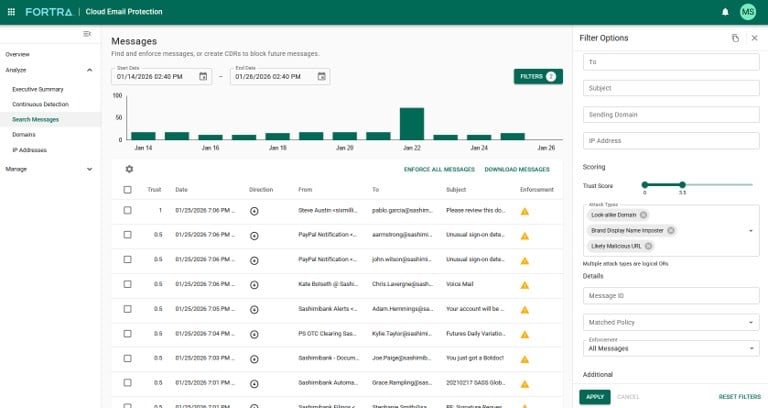
Task: Click warning icon on Steve Austin message
Action: (x=524, y=211)
